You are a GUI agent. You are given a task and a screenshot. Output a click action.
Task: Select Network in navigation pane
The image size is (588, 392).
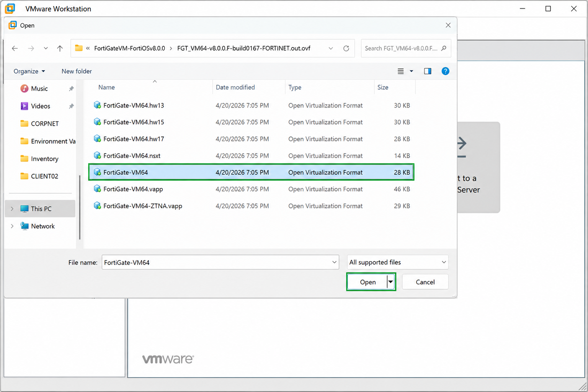pyautogui.click(x=42, y=226)
